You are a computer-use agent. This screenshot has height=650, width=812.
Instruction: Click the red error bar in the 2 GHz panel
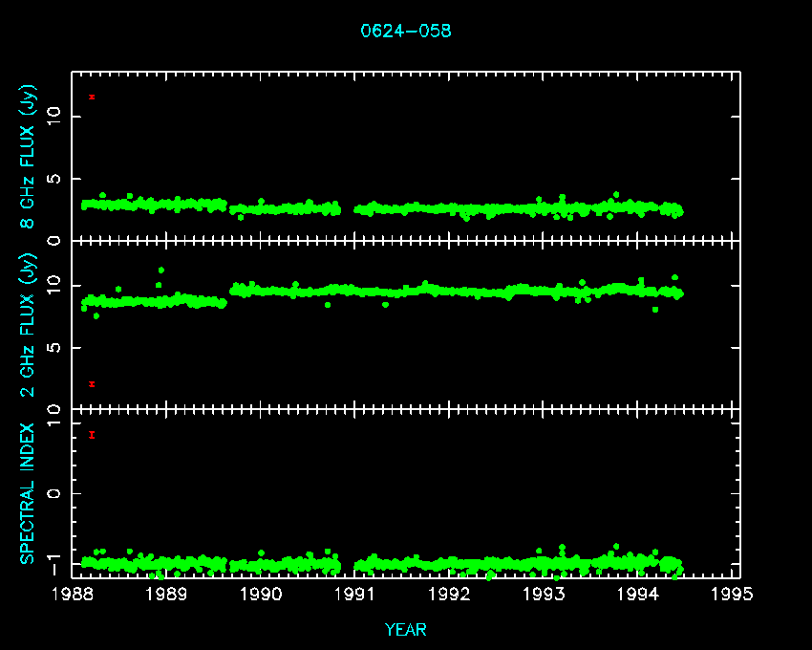coord(92,384)
